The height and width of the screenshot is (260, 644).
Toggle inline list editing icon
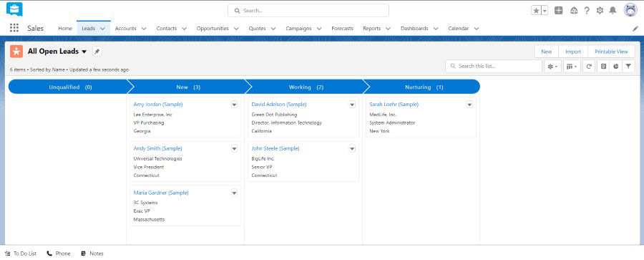pos(603,66)
